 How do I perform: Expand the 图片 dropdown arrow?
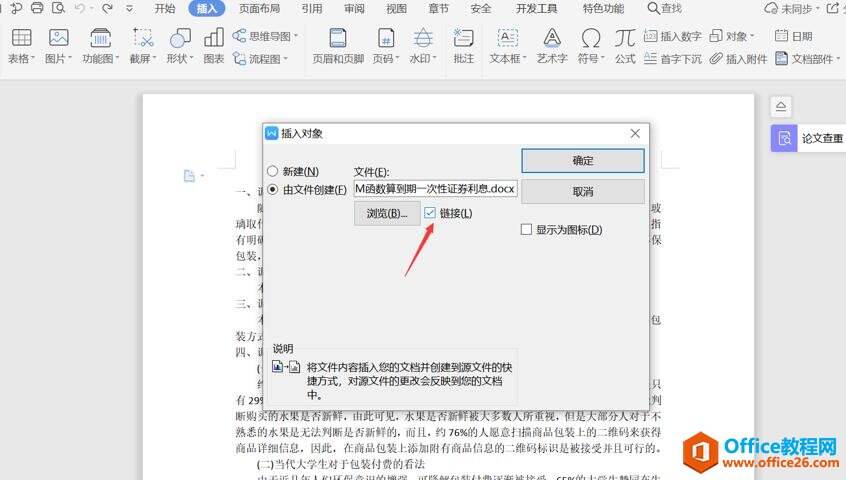pos(70,58)
